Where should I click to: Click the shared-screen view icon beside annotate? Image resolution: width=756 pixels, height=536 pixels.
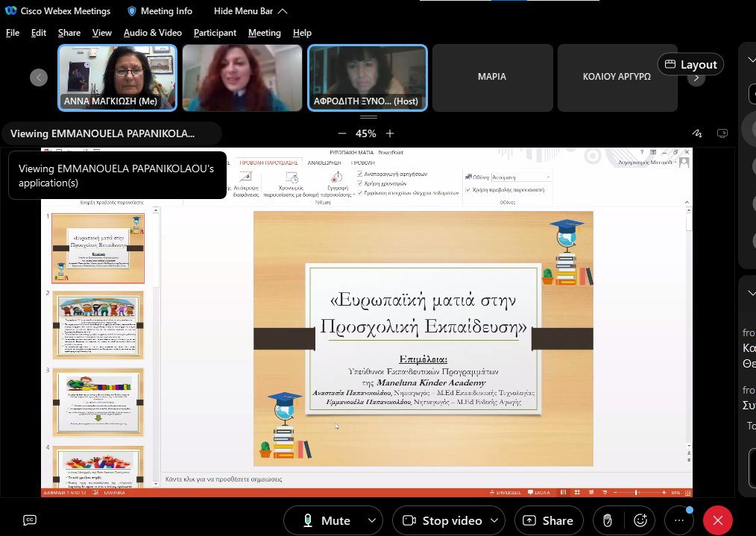(x=722, y=134)
